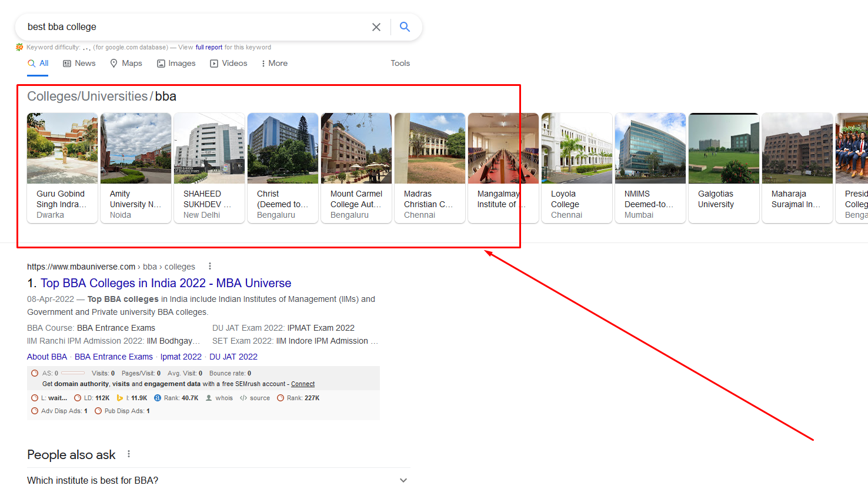
Task: Open the search Tools options
Action: 400,64
